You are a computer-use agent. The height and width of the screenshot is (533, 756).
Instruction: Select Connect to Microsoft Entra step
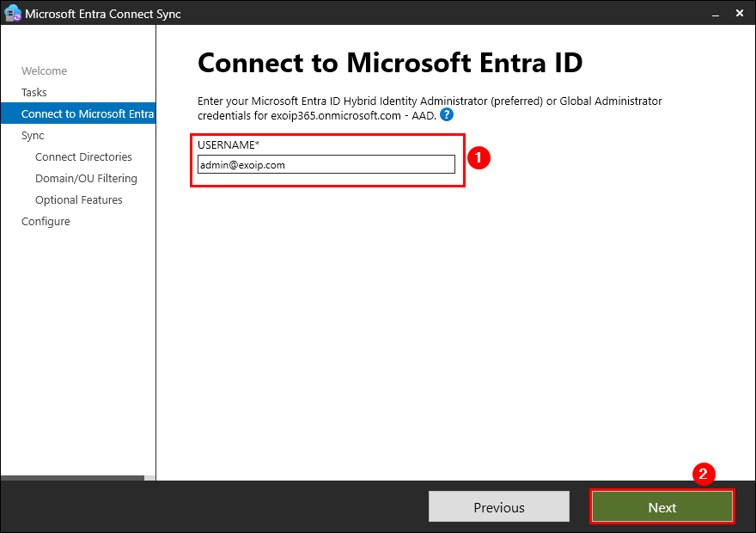tap(87, 114)
